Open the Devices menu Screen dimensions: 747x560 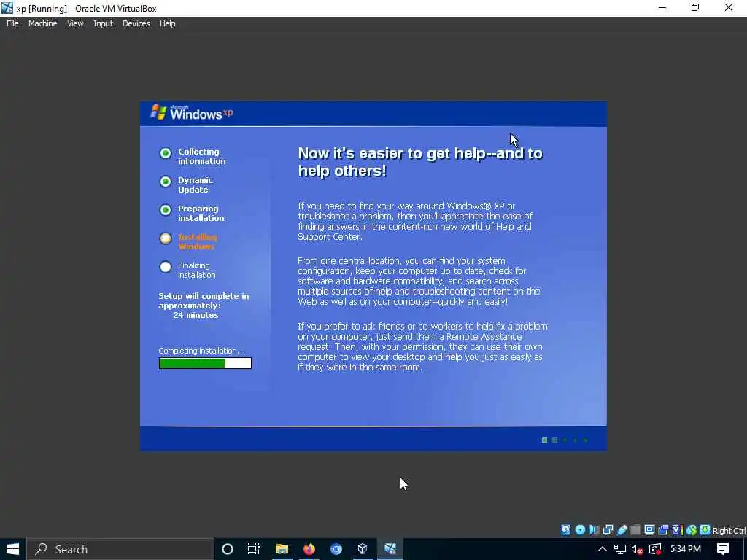pos(136,23)
